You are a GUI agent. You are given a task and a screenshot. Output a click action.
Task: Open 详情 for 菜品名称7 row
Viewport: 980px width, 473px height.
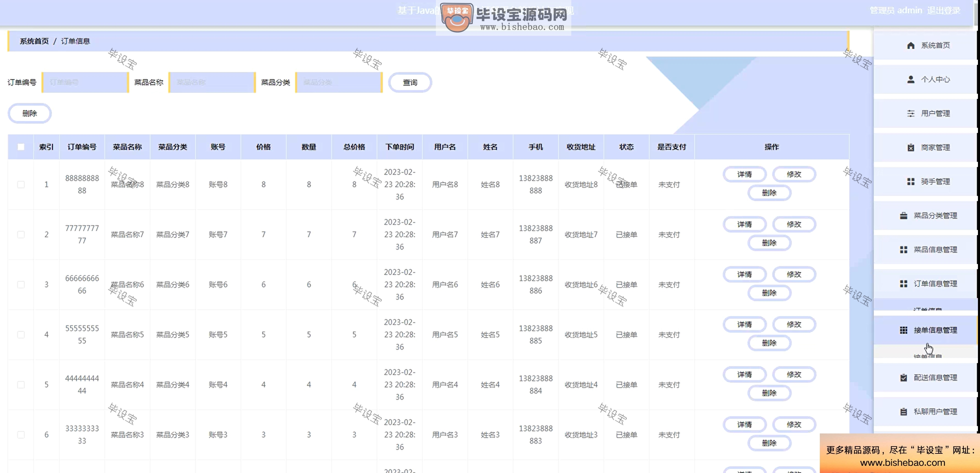745,224
